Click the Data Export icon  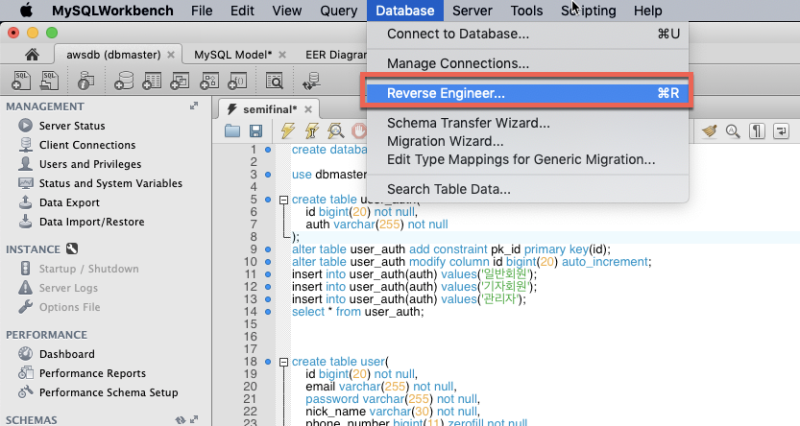26,202
